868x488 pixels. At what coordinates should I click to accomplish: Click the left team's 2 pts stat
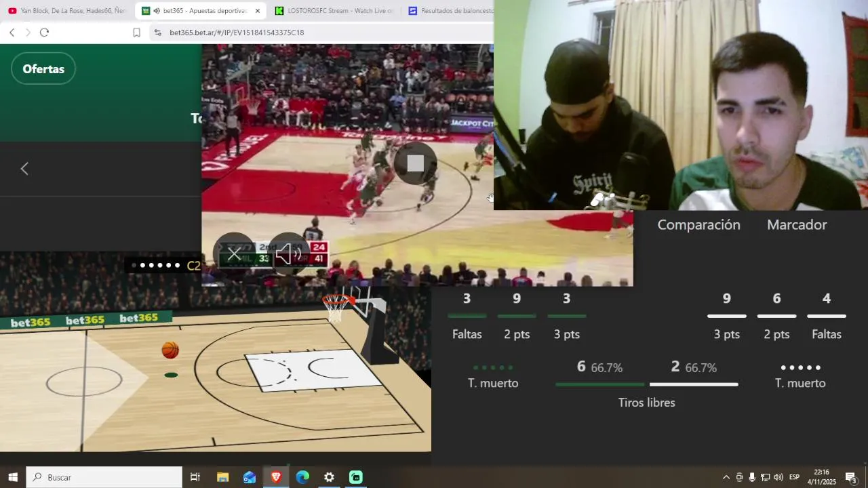tap(517, 316)
